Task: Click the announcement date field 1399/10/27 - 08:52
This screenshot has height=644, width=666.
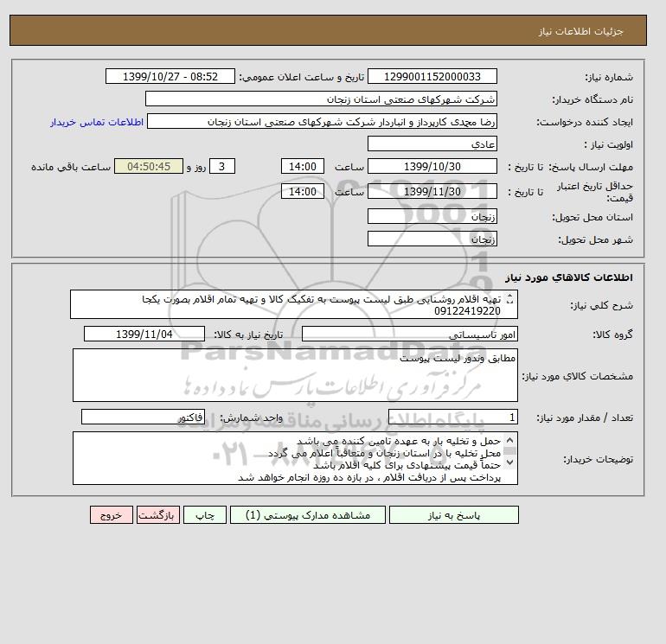Action: [x=170, y=76]
